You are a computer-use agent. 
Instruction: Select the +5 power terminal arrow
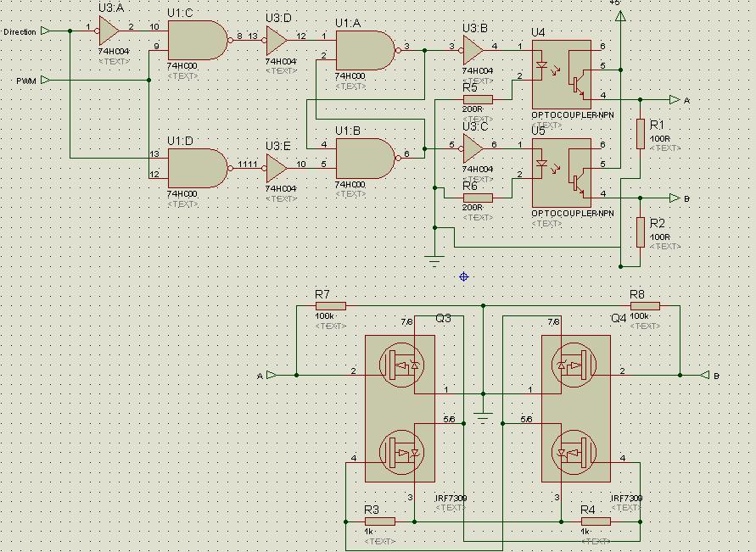point(619,17)
